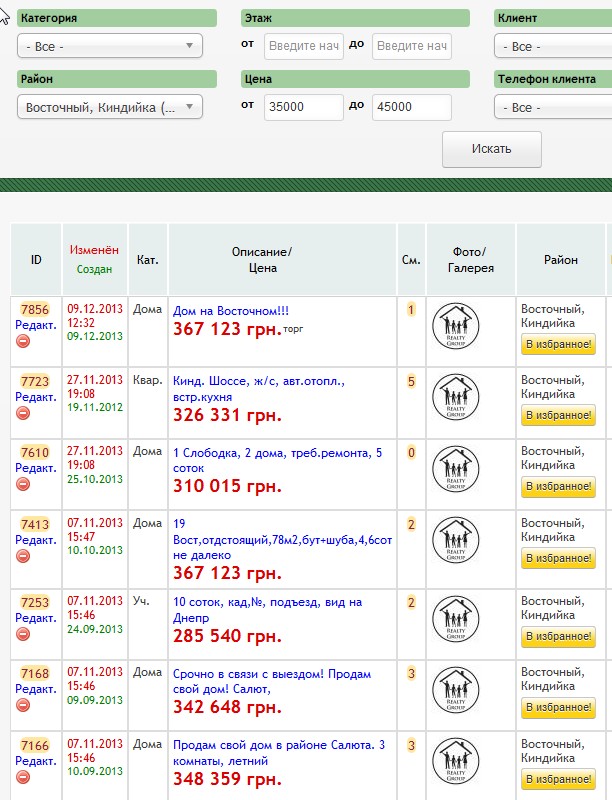
Task: Add listing 7856 to favorites (В избранное!)
Action: point(558,345)
